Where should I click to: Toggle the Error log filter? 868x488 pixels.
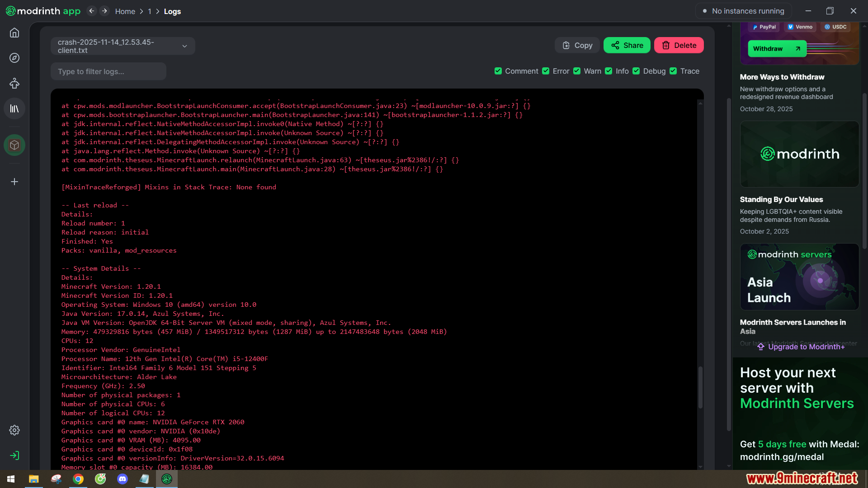[546, 71]
